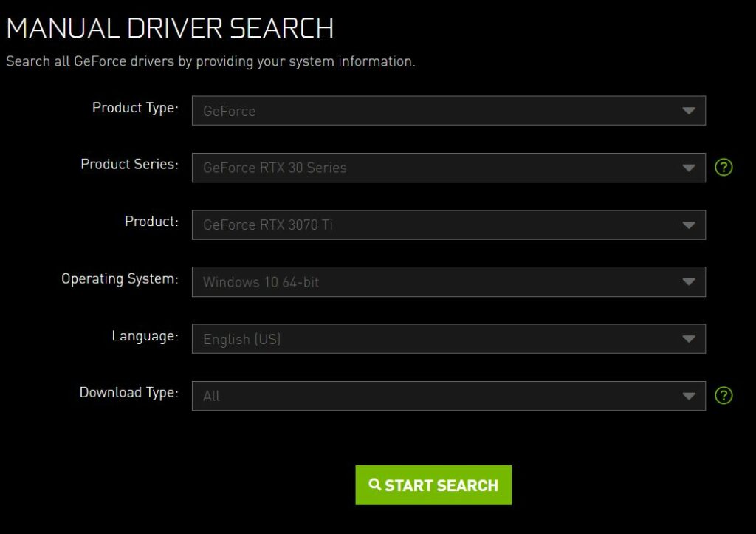Click the "Product Type:" field label

135,108
